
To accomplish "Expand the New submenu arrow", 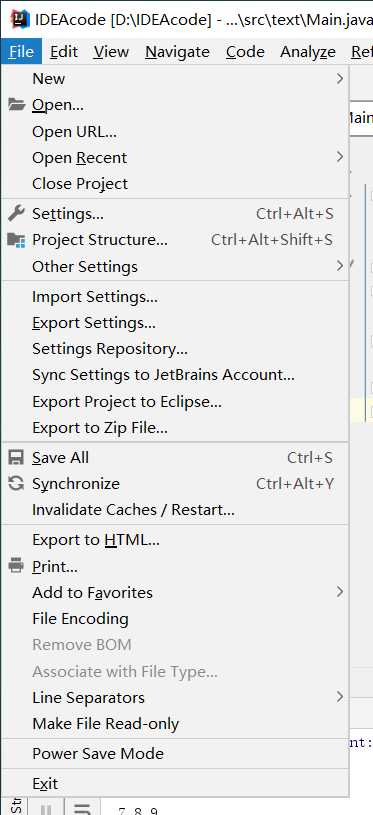I will coord(340,78).
